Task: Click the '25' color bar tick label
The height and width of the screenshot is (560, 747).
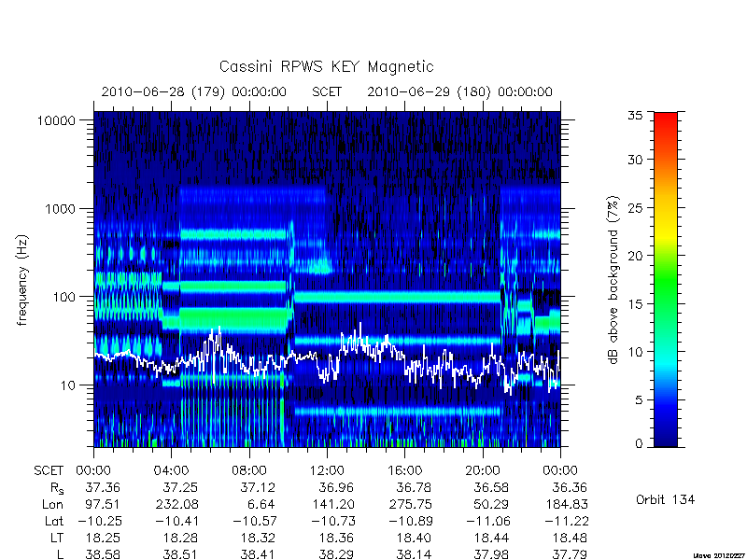Action: point(635,208)
